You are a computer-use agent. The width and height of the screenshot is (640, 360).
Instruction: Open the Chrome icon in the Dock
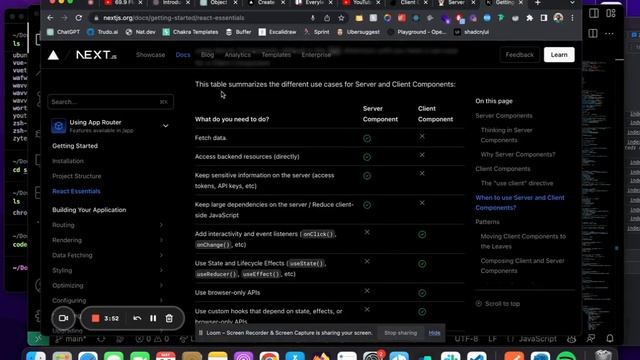point(269,356)
